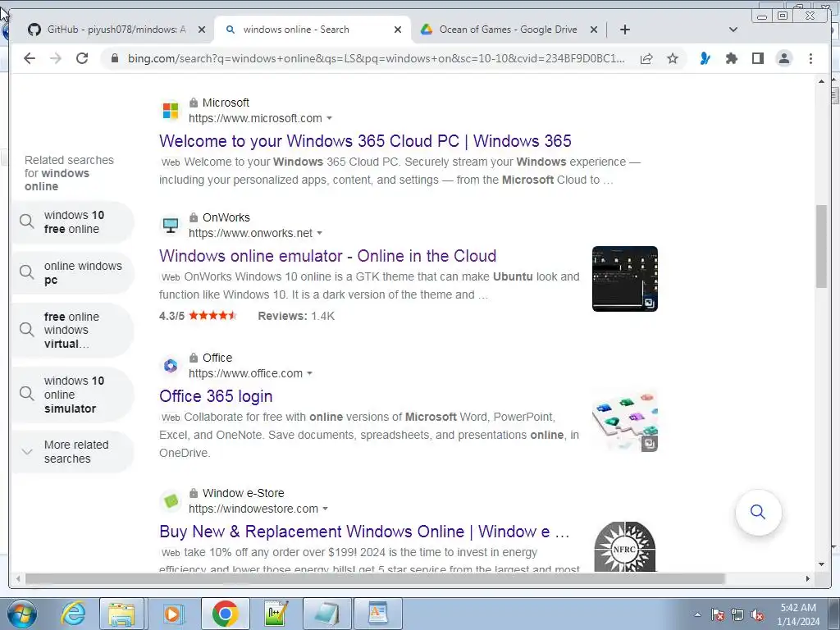Open the Windows Start button
This screenshot has width=840, height=630.
click(22, 614)
